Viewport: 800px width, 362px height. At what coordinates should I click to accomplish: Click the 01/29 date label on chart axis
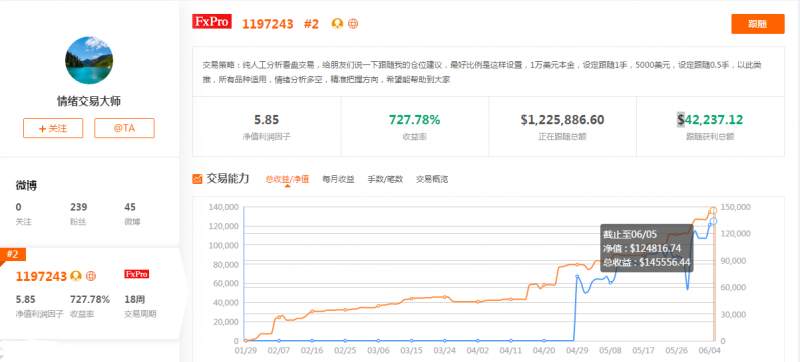tap(245, 351)
